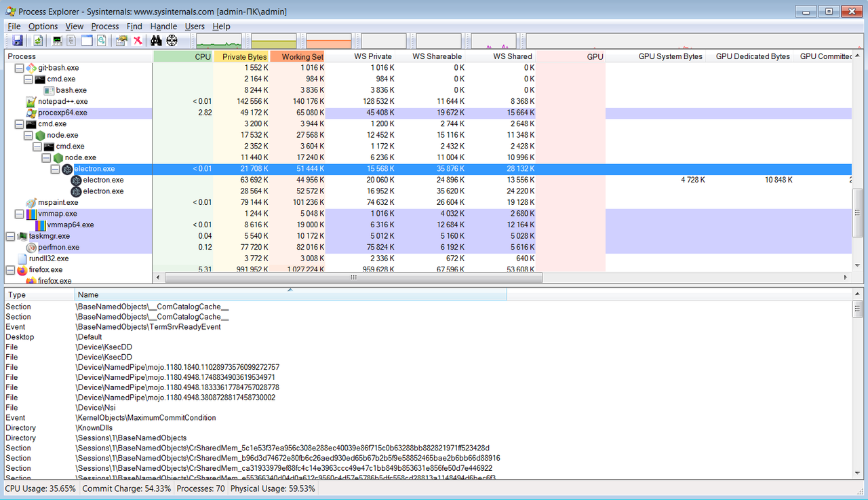This screenshot has height=500, width=868.
Task: Click the process list horizontal scrollbar thumb
Action: (x=353, y=277)
